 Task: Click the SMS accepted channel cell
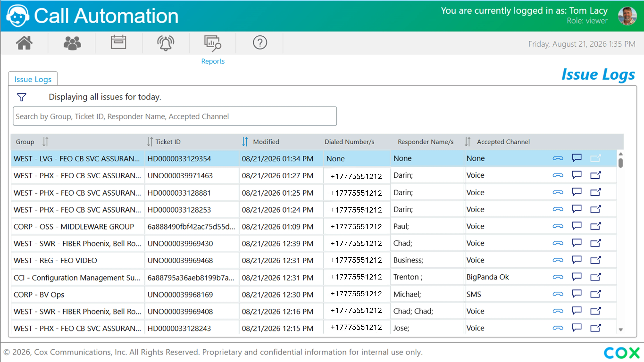click(505, 294)
